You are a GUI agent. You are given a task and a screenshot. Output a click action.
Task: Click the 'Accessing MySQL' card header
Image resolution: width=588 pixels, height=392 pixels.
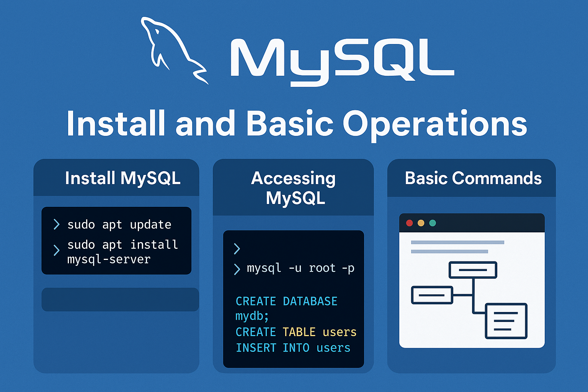[x=293, y=188]
